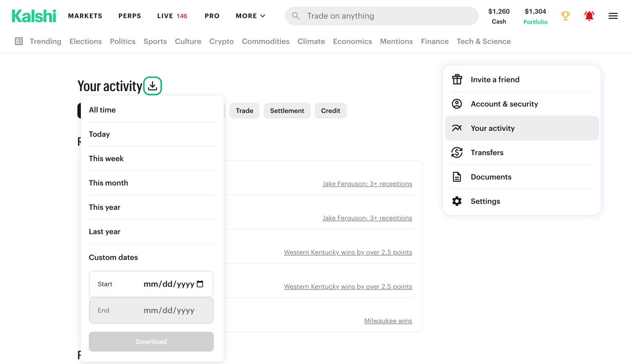Select All time range
The width and height of the screenshot is (635, 364).
[152, 110]
